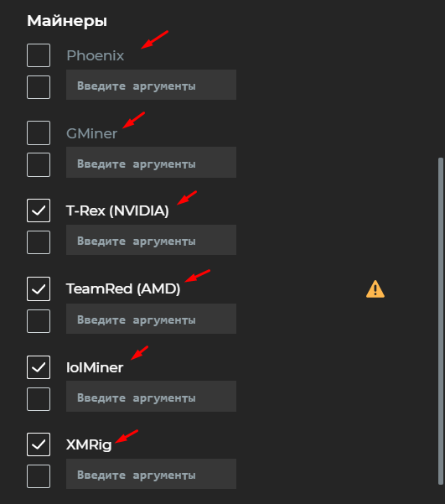Viewport: 445px width, 504px height.
Task: Tick the arguments checkbox under XMRig
Action: [x=39, y=476]
